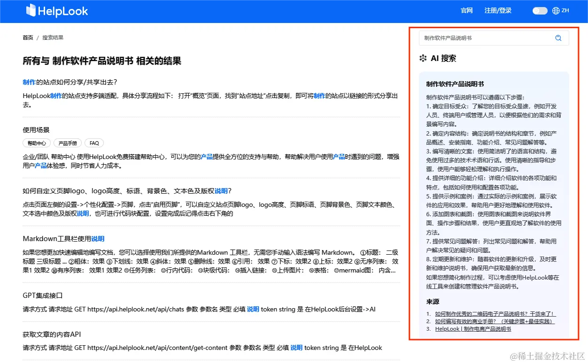Click the globe language icon
Viewport: 588px width, 364px height.
pyautogui.click(x=556, y=10)
